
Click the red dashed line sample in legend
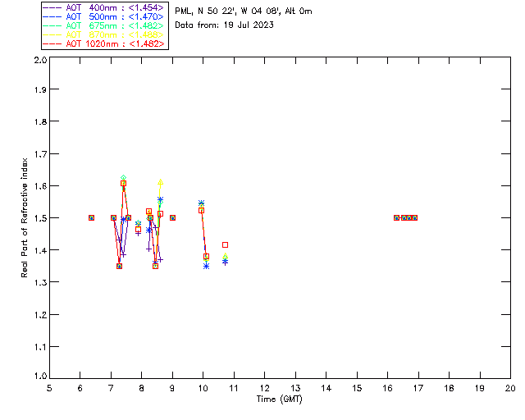click(x=52, y=43)
